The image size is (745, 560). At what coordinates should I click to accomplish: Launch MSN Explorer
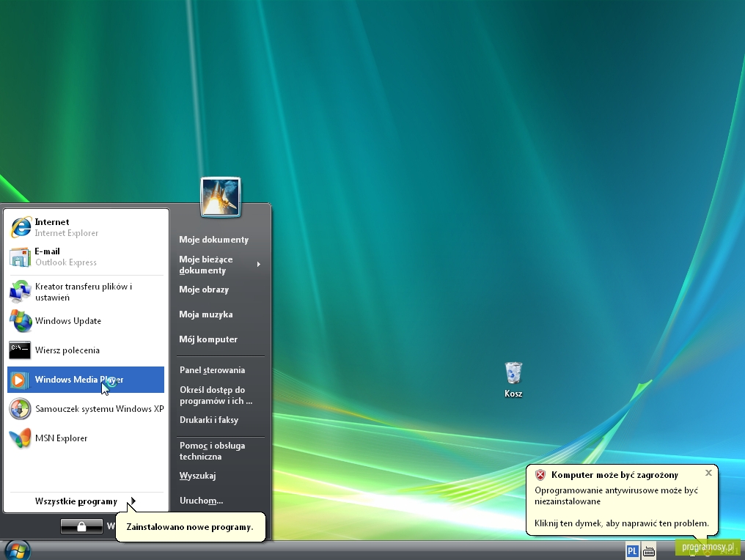pos(86,438)
